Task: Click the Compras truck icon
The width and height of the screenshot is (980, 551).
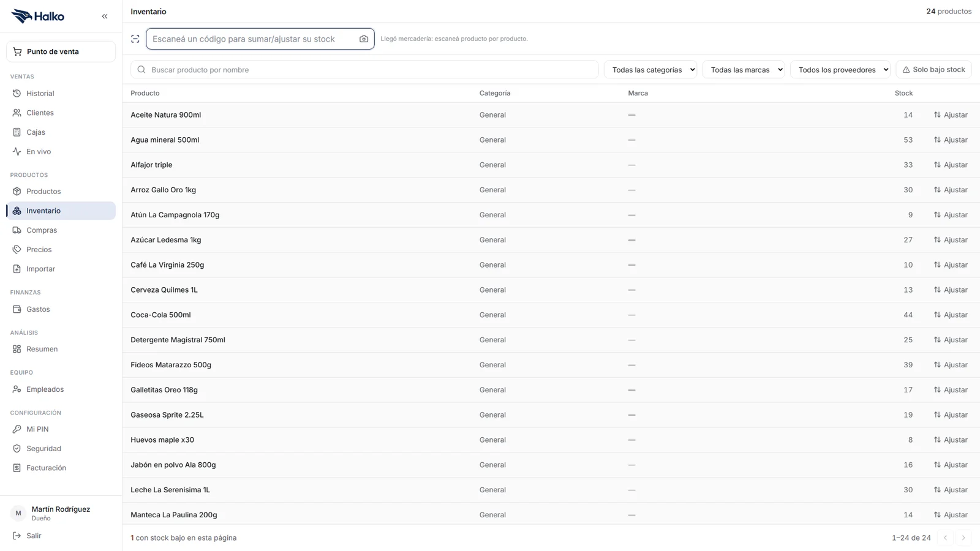Action: click(x=17, y=230)
